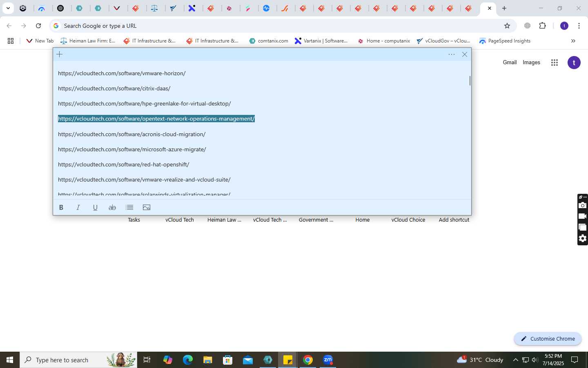
Task: Close the sticky note window
Action: click(465, 54)
